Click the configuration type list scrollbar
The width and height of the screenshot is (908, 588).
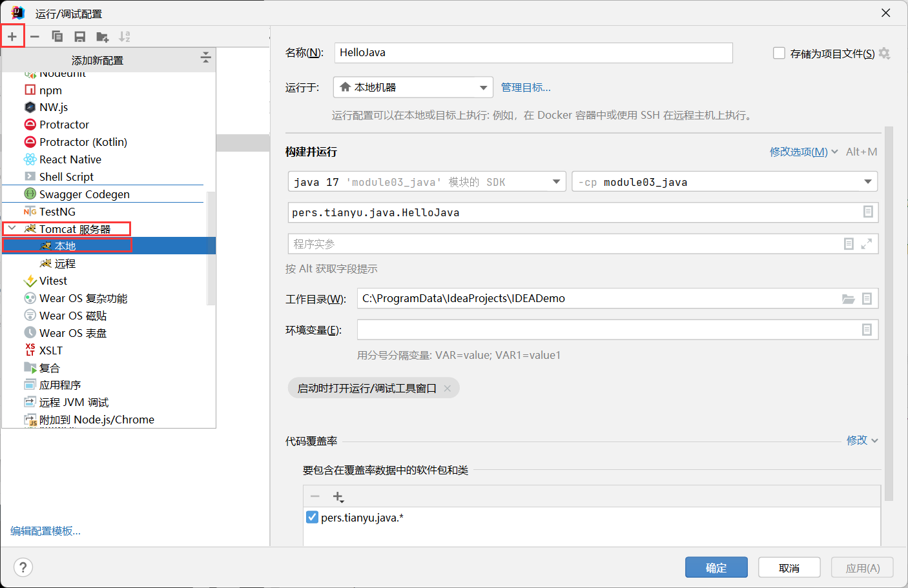(x=210, y=248)
